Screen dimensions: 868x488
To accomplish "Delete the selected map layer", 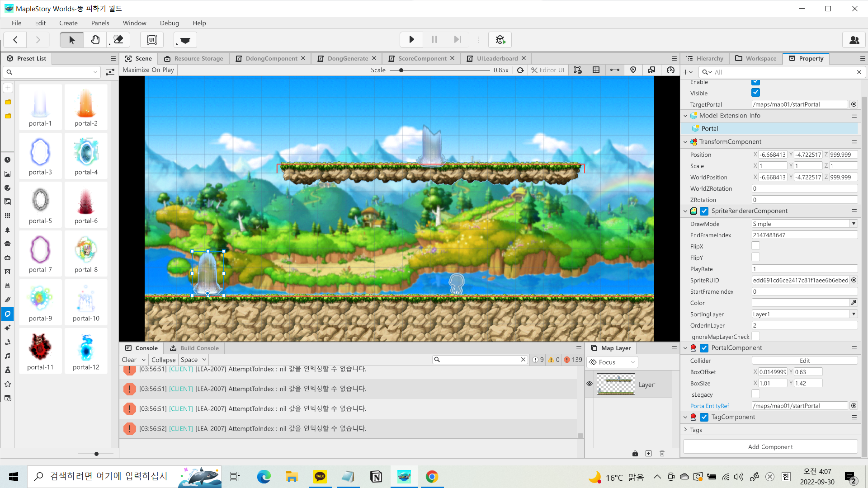I will coord(662,453).
